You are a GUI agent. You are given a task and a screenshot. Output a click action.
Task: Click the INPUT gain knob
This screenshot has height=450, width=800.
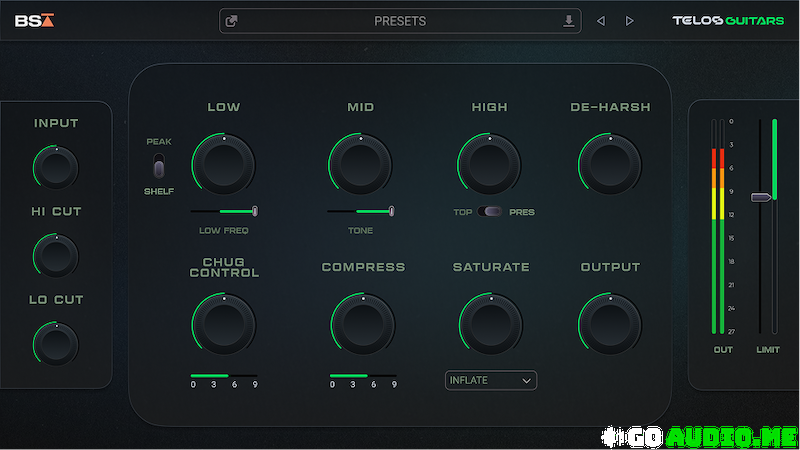[56, 167]
